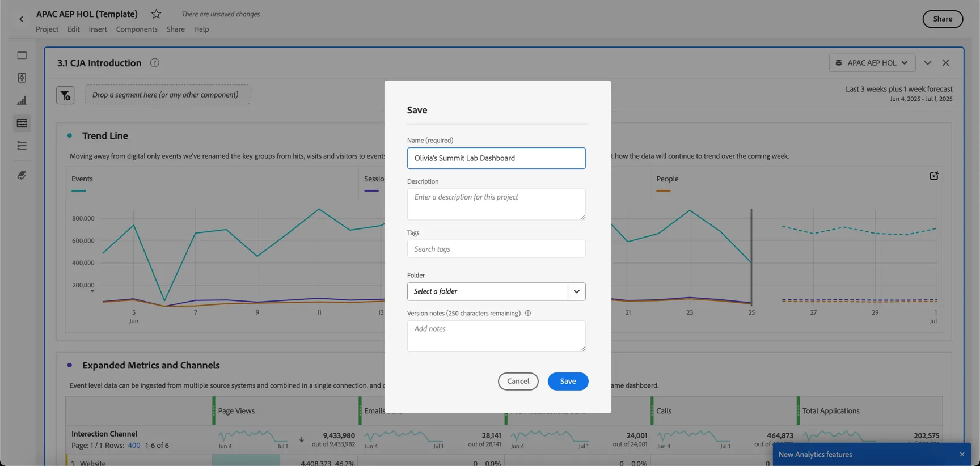Click the info icon beside Version notes

point(528,313)
